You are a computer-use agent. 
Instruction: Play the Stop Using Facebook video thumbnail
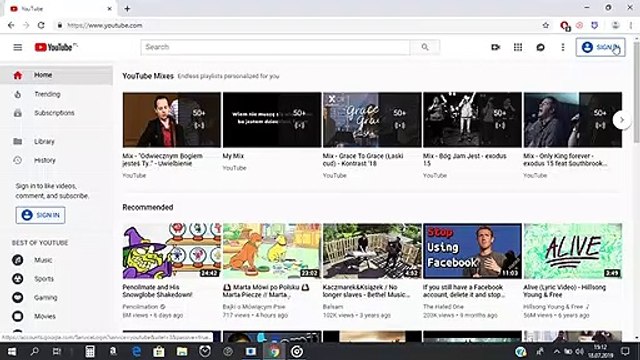click(472, 251)
